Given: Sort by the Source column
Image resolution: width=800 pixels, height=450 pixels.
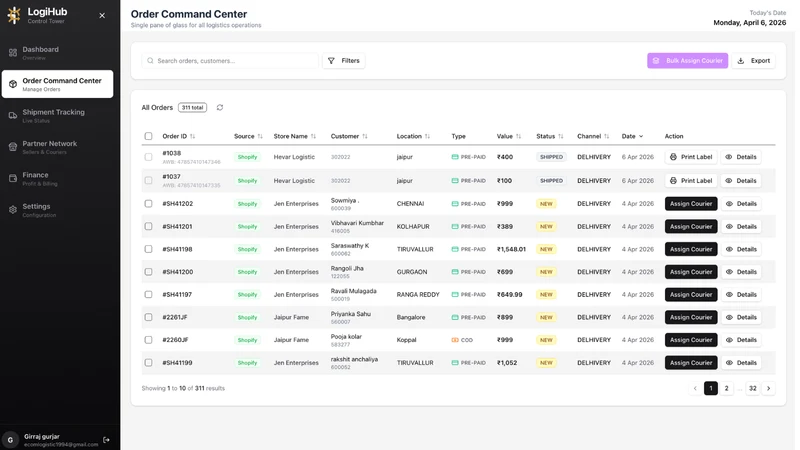Looking at the screenshot, I should point(248,136).
